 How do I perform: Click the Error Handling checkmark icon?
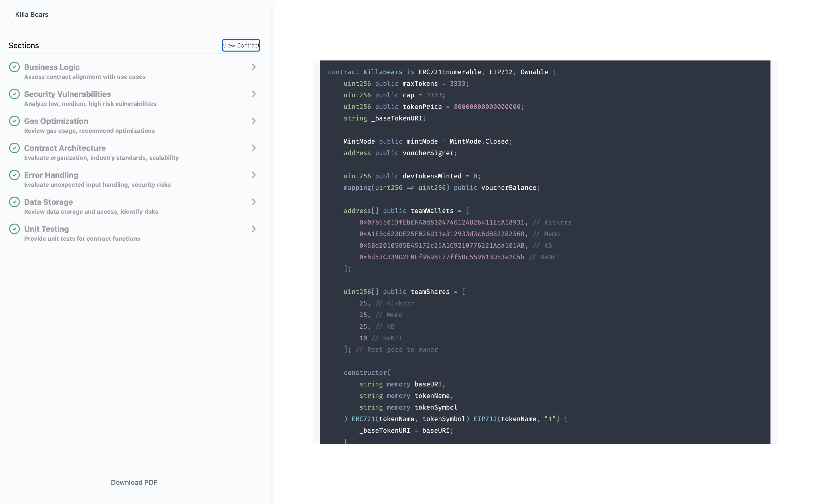[14, 175]
